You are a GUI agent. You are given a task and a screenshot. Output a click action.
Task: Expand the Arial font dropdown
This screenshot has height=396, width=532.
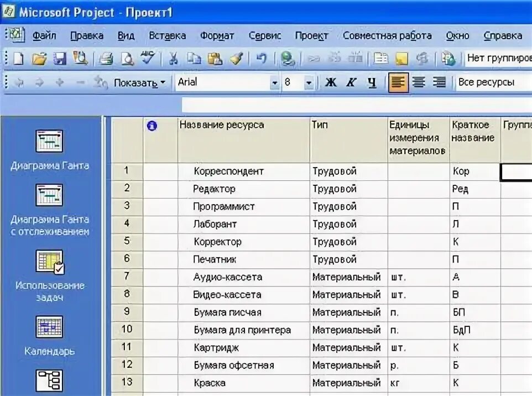click(274, 82)
